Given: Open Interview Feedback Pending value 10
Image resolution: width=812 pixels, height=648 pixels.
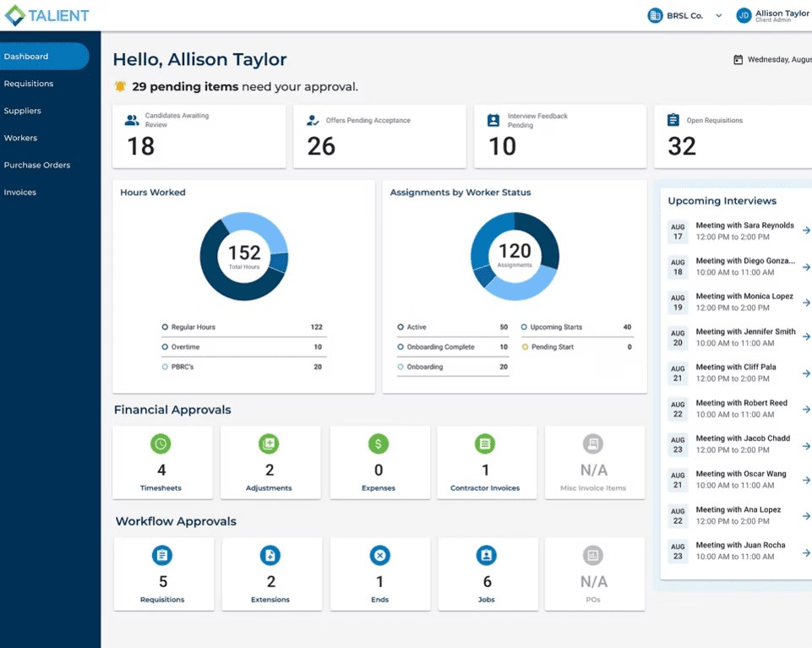Looking at the screenshot, I should [502, 146].
